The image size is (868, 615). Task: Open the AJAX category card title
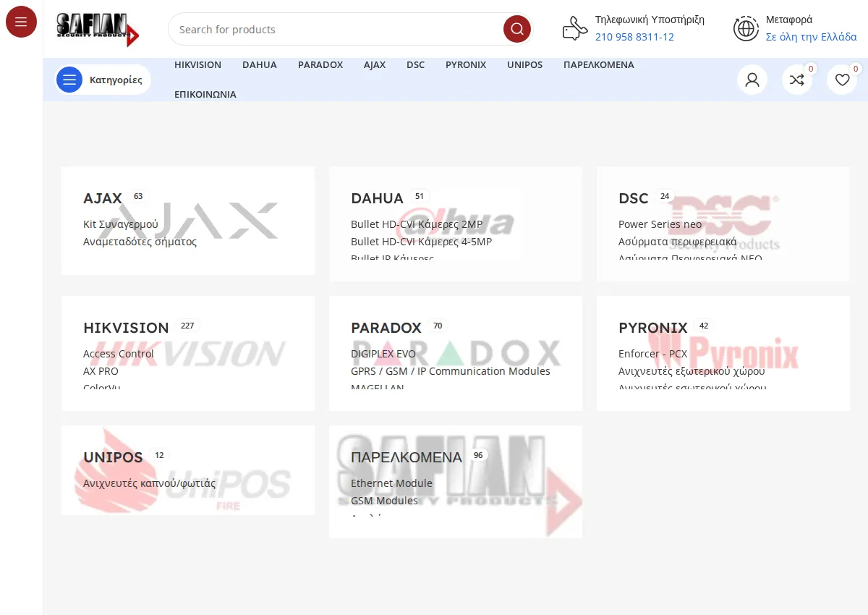(x=103, y=198)
